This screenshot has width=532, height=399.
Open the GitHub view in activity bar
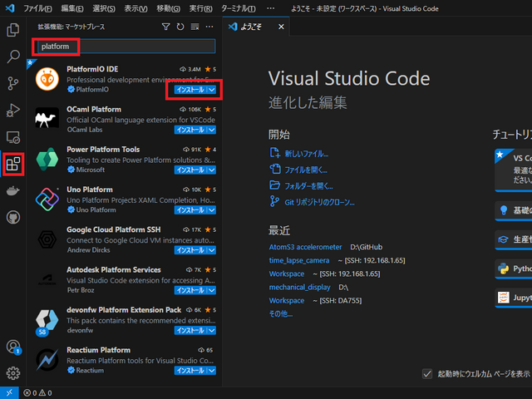pos(13,218)
